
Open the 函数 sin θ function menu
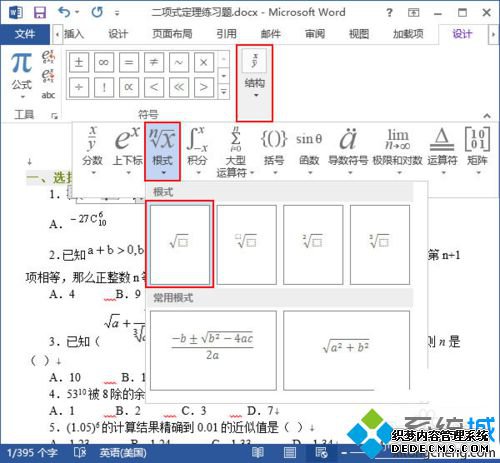click(309, 151)
